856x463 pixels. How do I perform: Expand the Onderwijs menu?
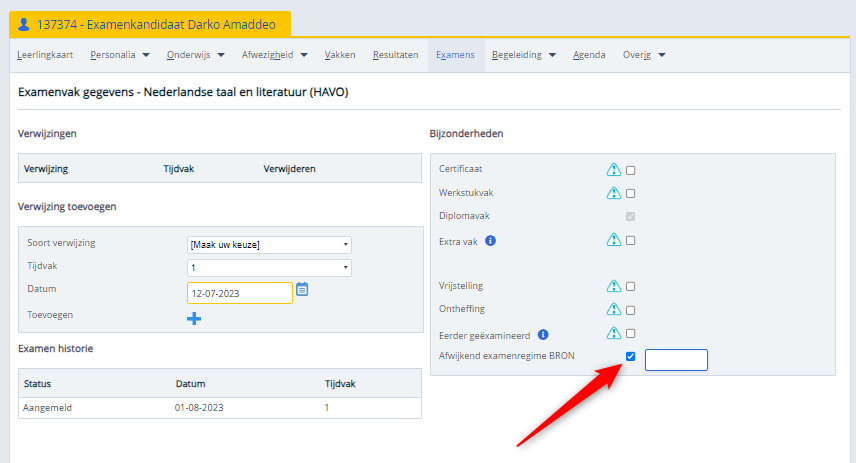(x=195, y=55)
